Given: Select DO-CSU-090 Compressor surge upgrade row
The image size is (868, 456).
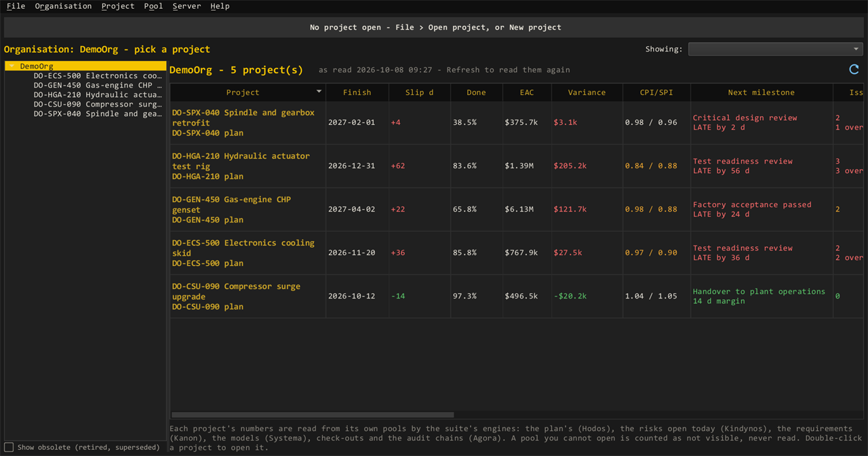Looking at the screenshot, I should 517,297.
